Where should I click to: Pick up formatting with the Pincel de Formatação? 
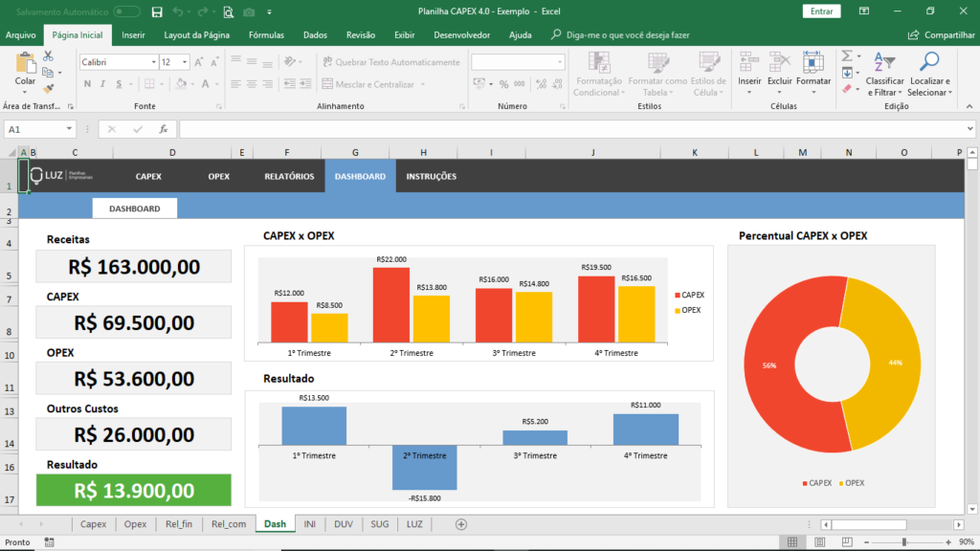pos(47,87)
